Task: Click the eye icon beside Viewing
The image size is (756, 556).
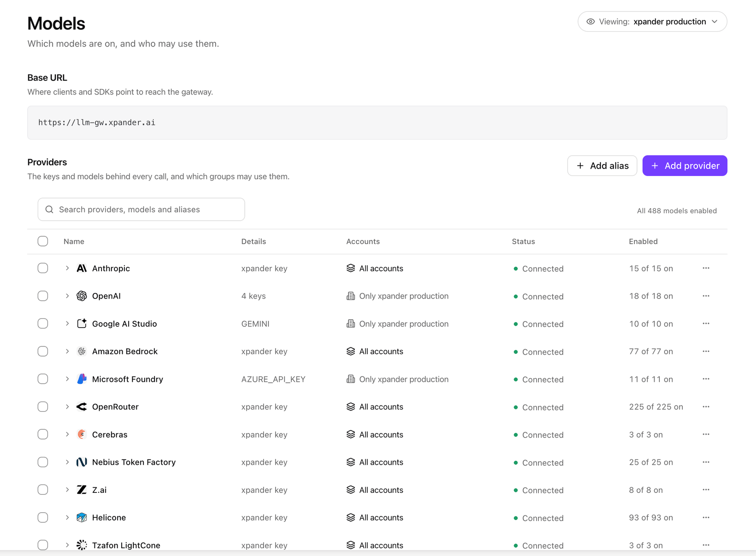Action: pos(591,22)
